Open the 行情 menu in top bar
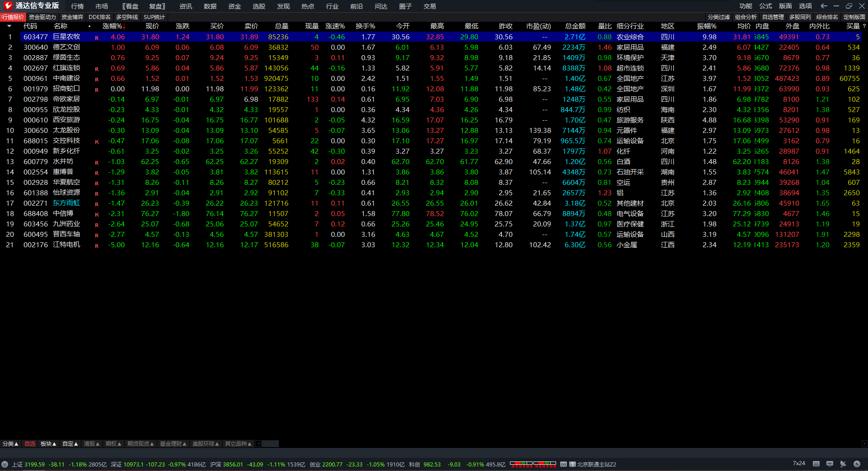Screen dimensions: 868x471 tap(77, 6)
